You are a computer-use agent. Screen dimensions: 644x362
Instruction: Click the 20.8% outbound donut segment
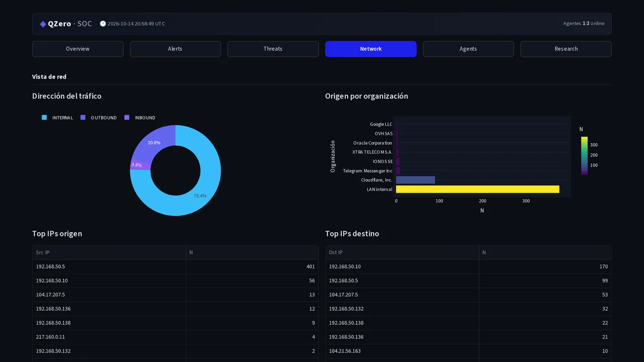tap(155, 142)
